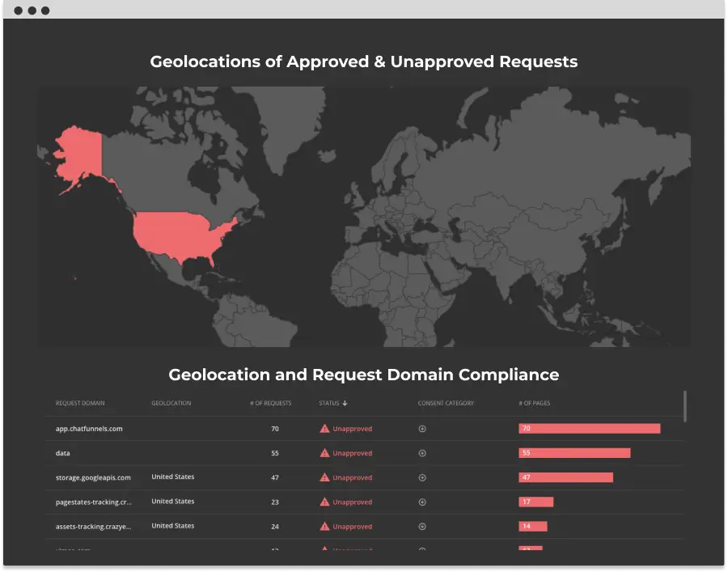Sort by Request Domain column header
This screenshot has height=572, width=728.
(x=80, y=403)
